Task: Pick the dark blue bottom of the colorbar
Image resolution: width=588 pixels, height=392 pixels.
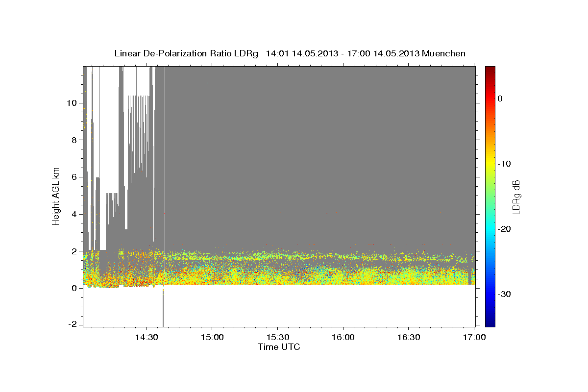Action: pyautogui.click(x=490, y=323)
